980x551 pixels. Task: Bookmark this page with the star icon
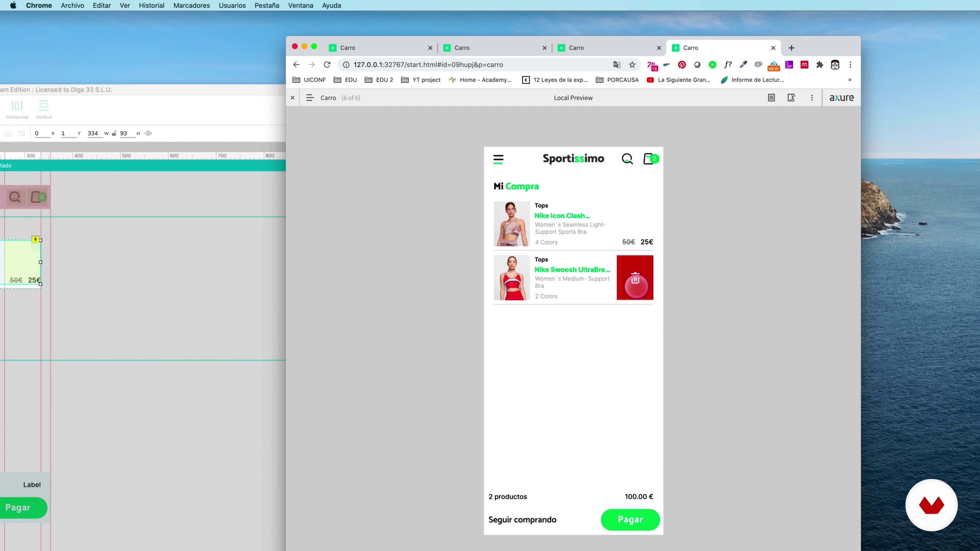click(x=632, y=65)
